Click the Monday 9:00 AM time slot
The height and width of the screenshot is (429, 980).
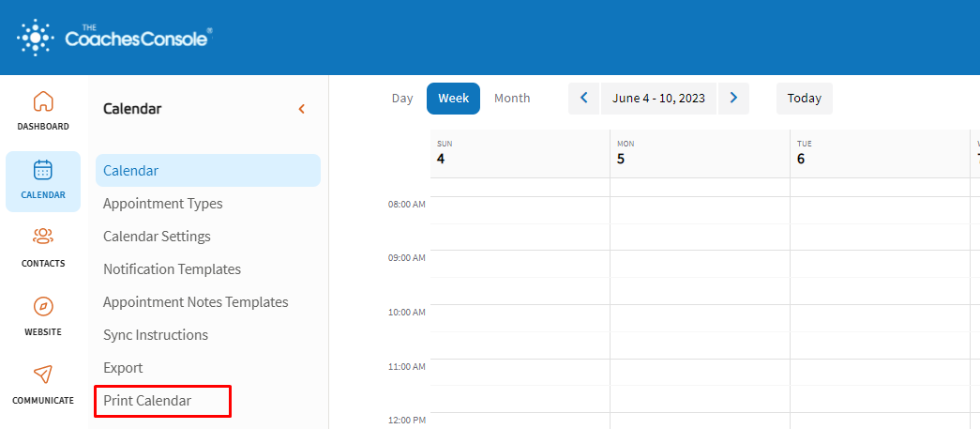pos(700,264)
